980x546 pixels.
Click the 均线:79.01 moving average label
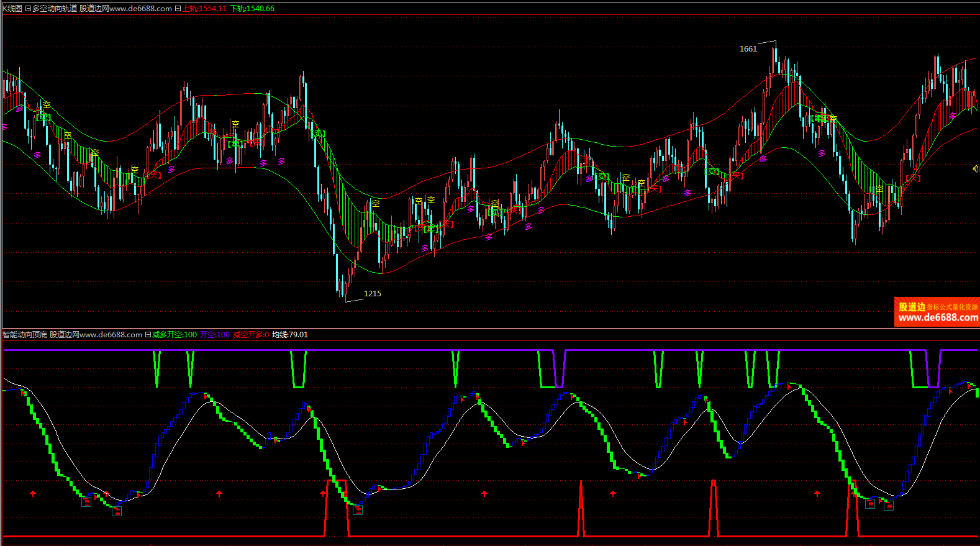(x=290, y=335)
